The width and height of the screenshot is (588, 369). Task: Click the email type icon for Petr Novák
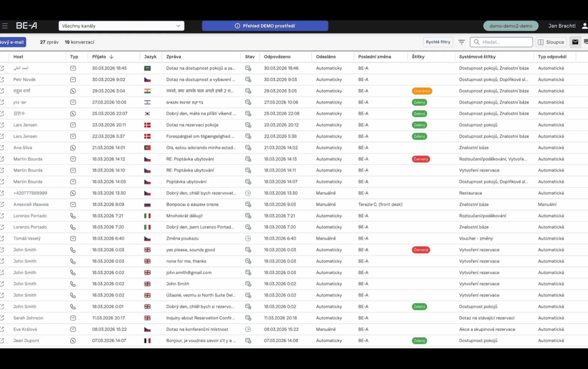click(x=73, y=79)
